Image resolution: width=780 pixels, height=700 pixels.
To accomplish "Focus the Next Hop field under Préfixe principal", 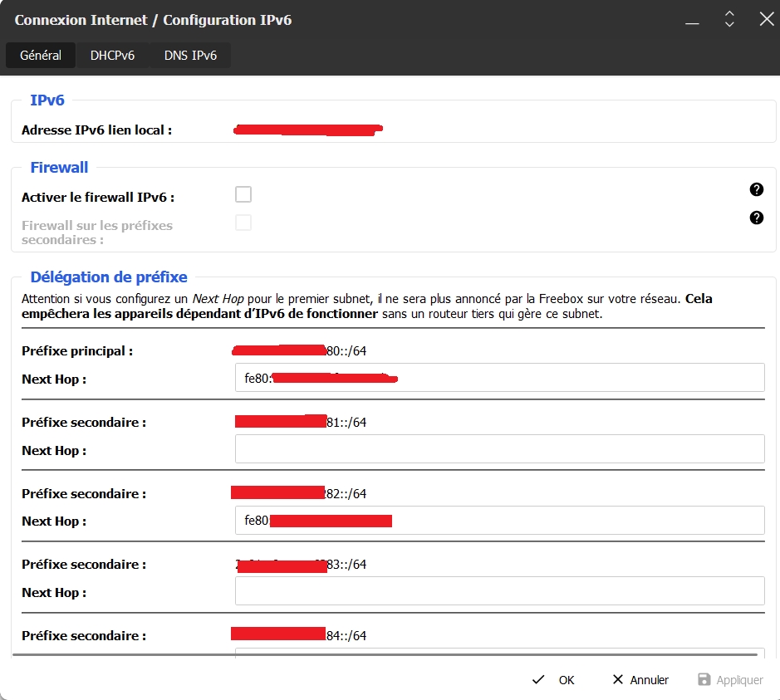I will pos(498,378).
